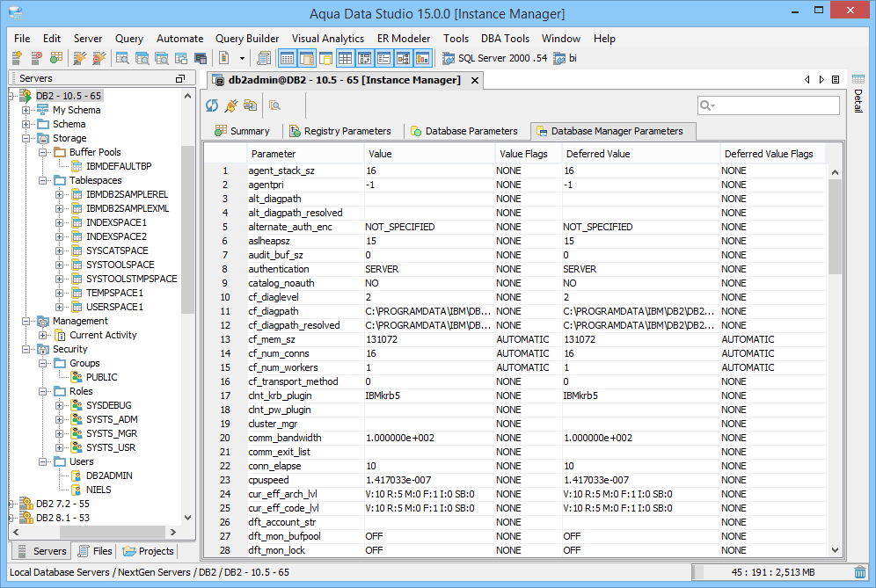Screen dimensions: 876x588
Task: Open the ER Modeler menu
Action: tap(403, 38)
